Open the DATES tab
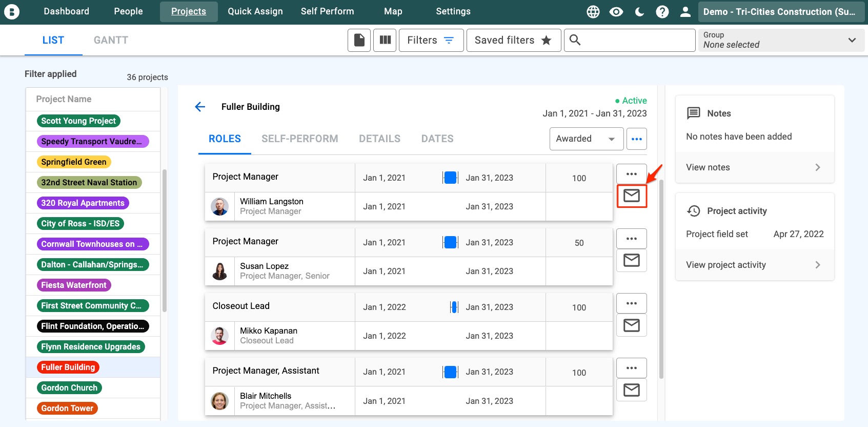This screenshot has width=868, height=427. tap(437, 139)
